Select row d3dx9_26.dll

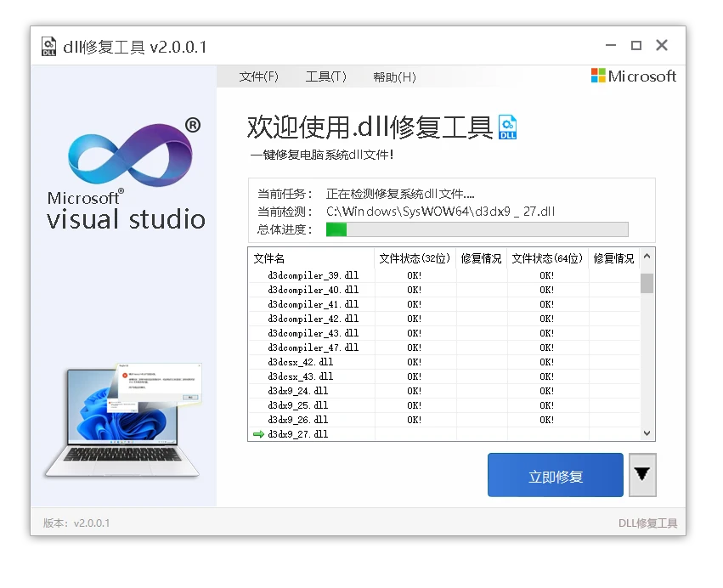pos(444,420)
